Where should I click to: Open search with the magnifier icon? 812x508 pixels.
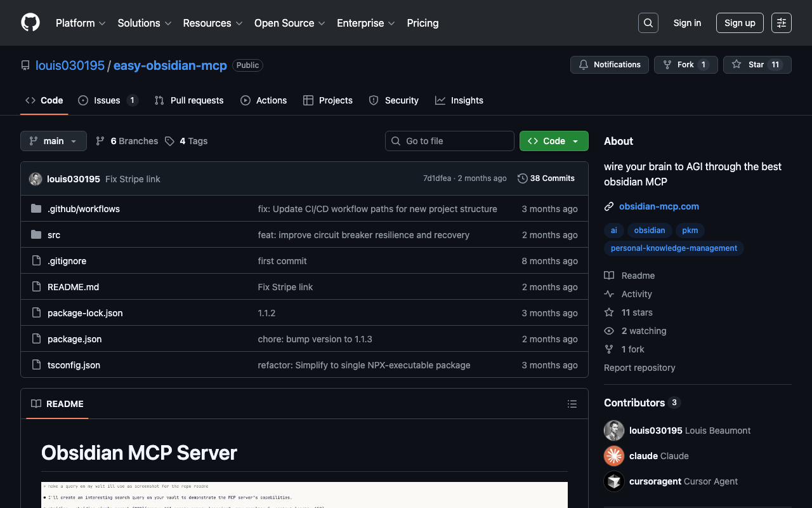pyautogui.click(x=648, y=23)
